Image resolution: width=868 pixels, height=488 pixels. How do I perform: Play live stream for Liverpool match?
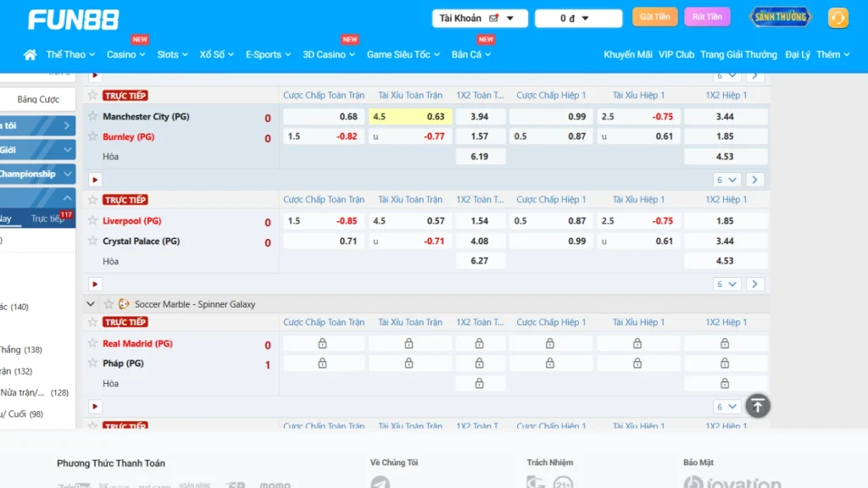[95, 285]
